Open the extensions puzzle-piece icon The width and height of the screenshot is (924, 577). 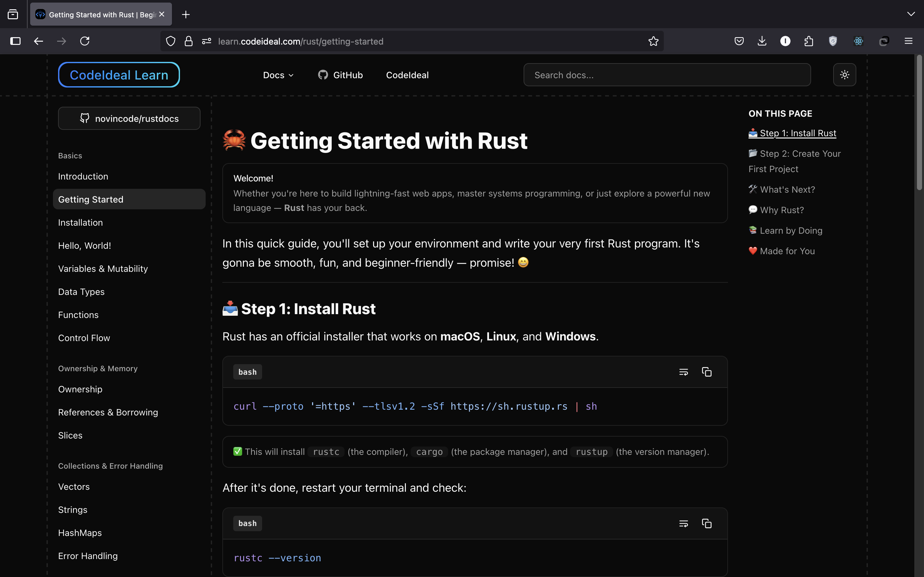coord(809,41)
